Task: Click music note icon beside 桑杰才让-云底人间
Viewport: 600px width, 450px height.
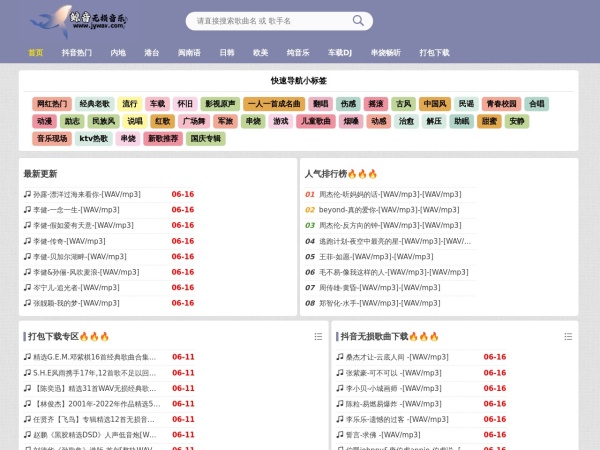Action: pos(340,357)
